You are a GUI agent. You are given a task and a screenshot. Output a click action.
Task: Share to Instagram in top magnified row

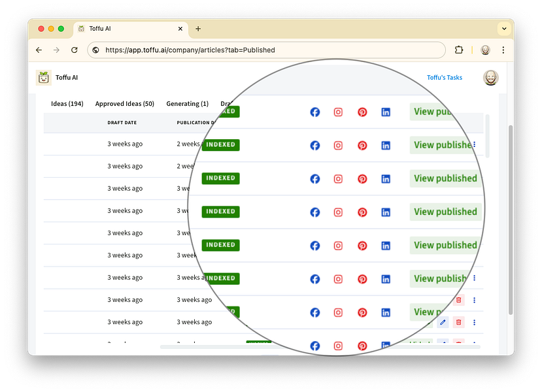click(338, 112)
